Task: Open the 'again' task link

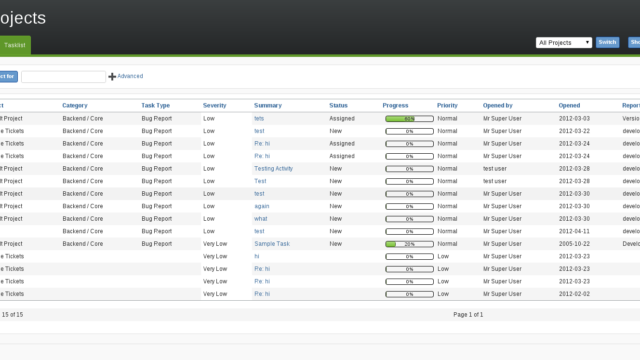Action: pyautogui.click(x=262, y=206)
